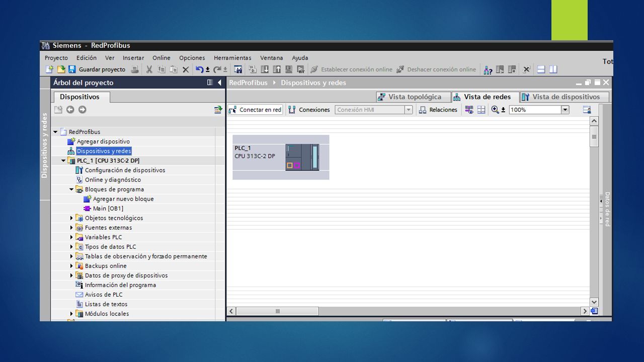
Task: Open the Ayuda menu
Action: point(300,58)
